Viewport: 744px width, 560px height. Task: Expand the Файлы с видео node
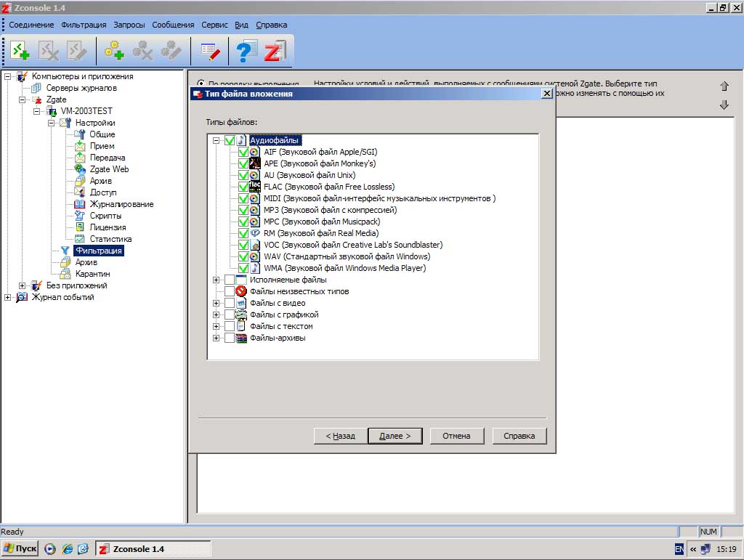[x=216, y=303]
